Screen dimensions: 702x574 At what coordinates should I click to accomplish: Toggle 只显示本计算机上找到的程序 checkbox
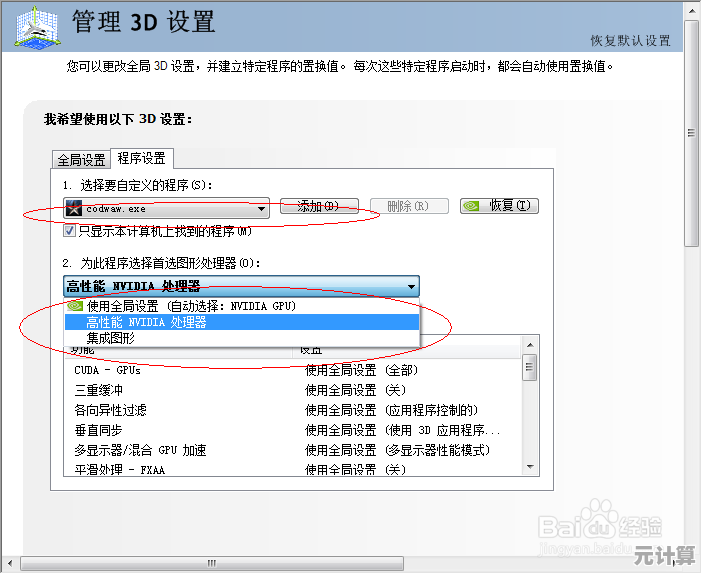tap(70, 230)
